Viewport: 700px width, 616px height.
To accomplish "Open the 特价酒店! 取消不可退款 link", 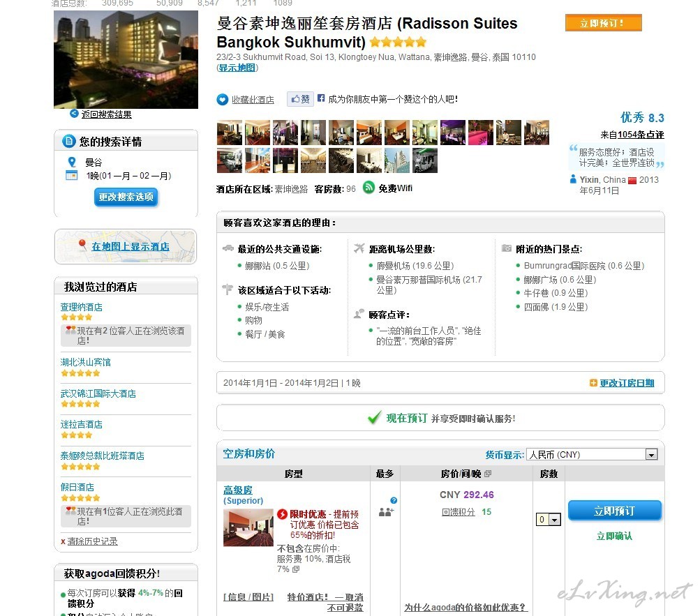I will [325, 602].
